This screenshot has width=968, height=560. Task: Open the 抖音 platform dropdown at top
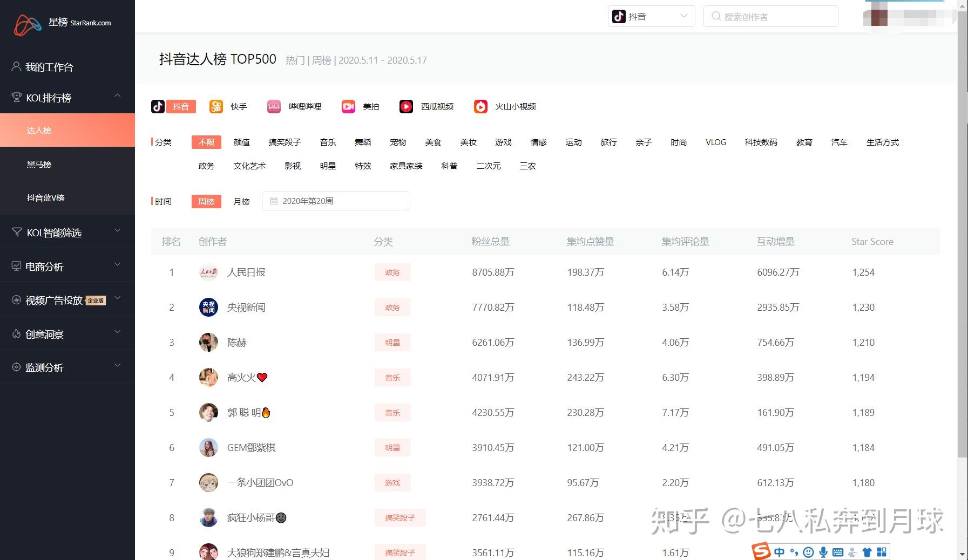tap(651, 17)
